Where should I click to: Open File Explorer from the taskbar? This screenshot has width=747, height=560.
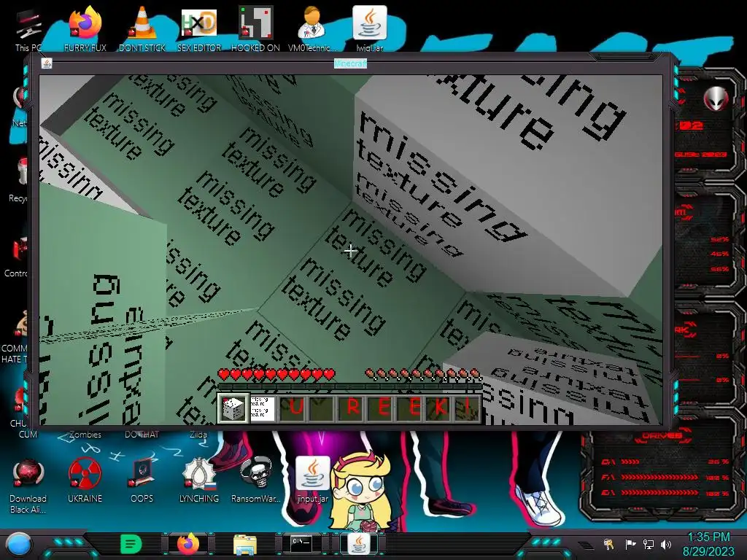pos(245,545)
